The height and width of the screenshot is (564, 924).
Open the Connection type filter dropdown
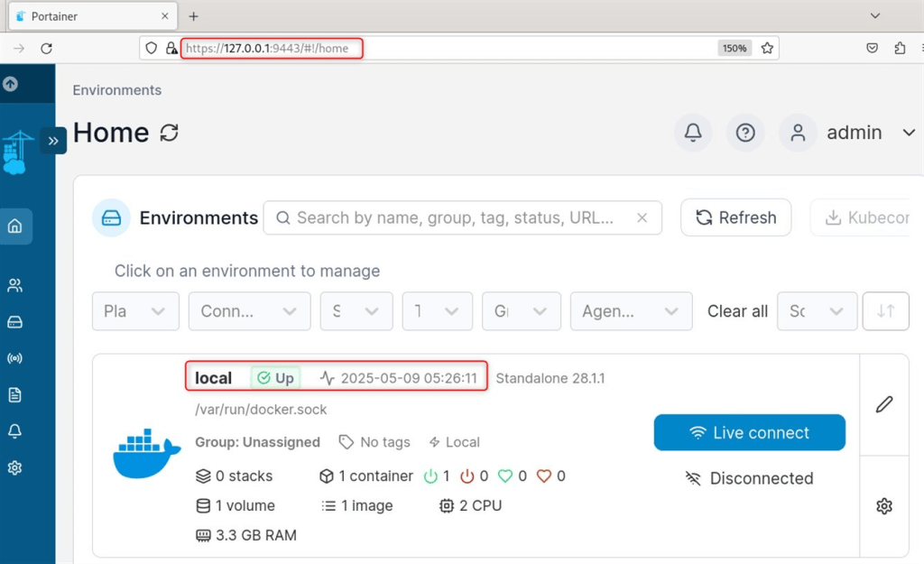(249, 310)
